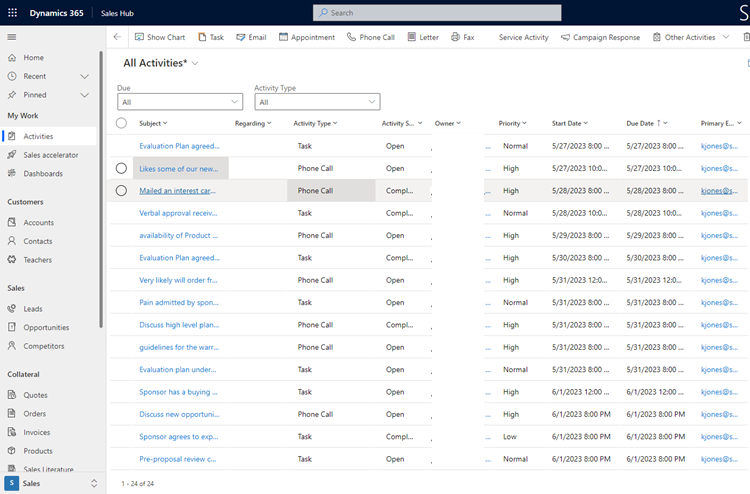Viewport: 750px width, 494px height.
Task: Expand the All Activities view selector
Action: coord(195,63)
